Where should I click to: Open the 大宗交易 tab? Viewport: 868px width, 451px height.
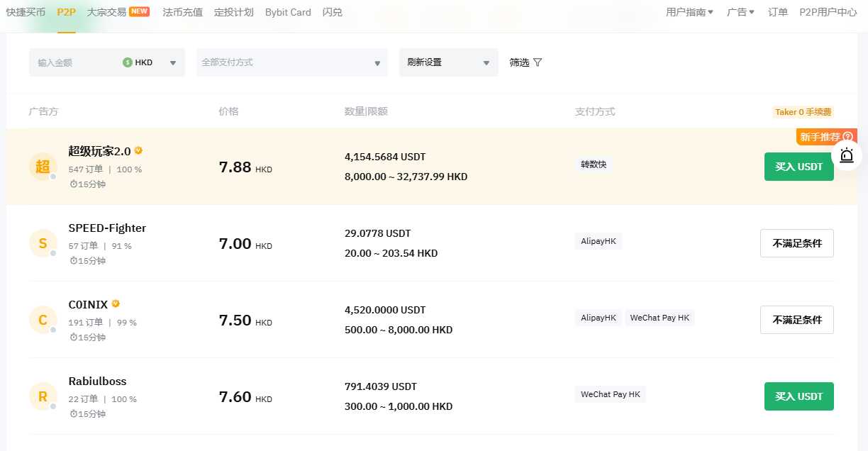[x=106, y=12]
